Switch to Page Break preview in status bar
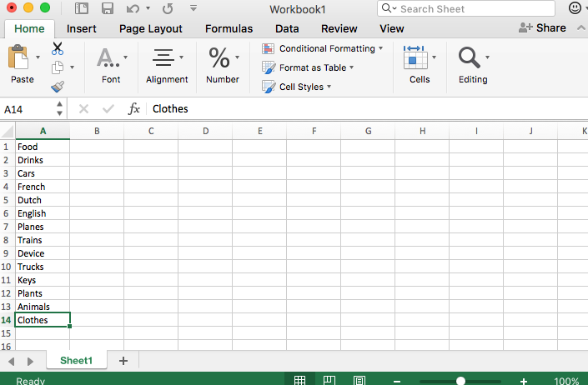This screenshot has height=385, width=588. coord(359,380)
